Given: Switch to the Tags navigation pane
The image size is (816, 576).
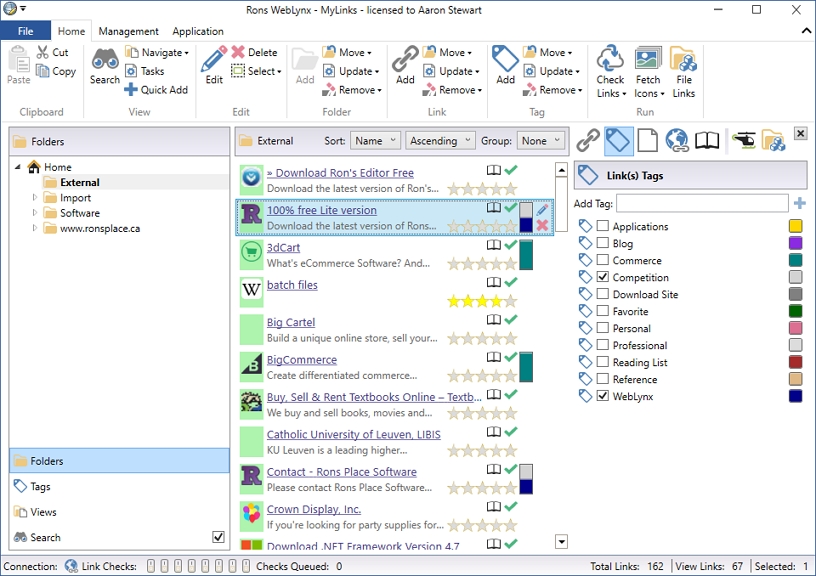Looking at the screenshot, I should (x=119, y=486).
